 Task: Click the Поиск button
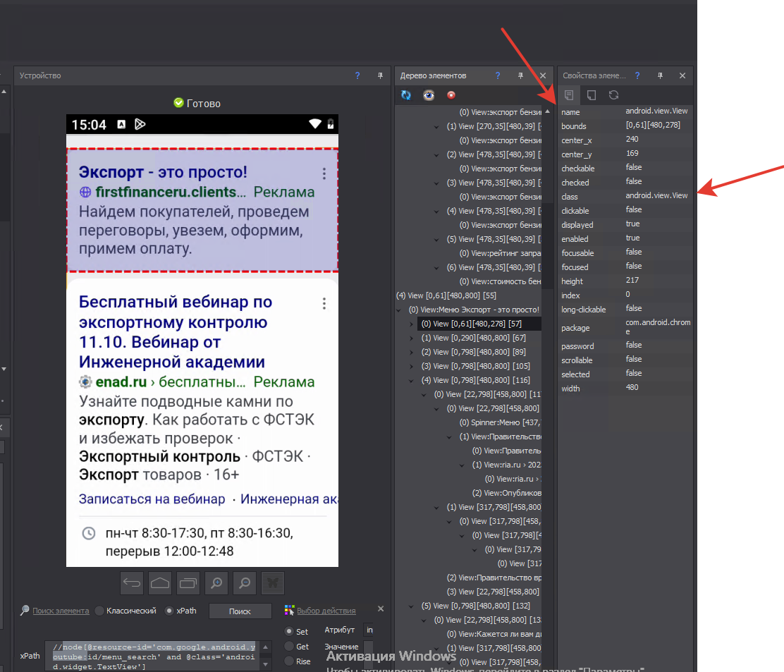click(x=240, y=611)
